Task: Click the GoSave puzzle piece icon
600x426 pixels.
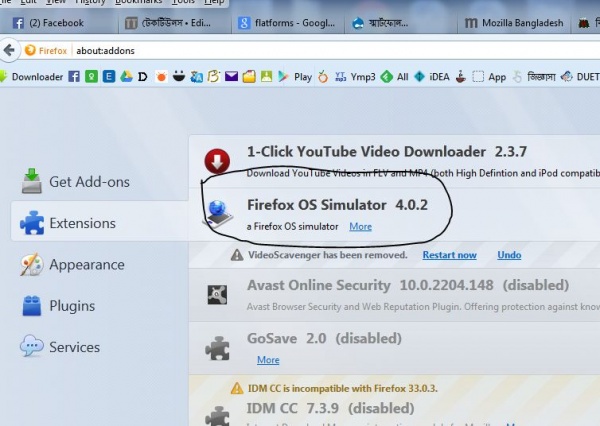Action: pos(217,348)
